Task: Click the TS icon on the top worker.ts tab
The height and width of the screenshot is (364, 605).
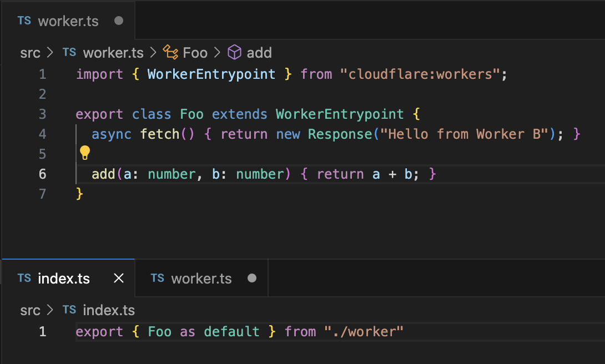Action: coord(24,21)
